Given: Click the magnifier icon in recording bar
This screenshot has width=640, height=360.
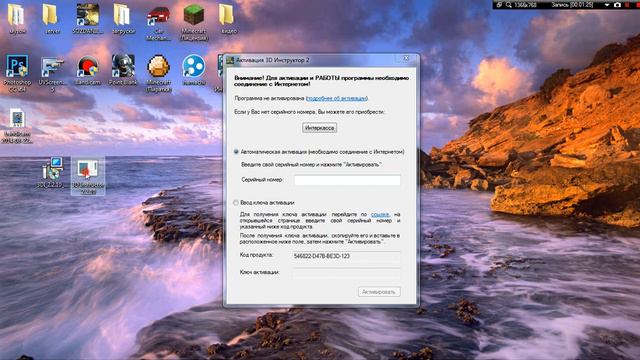Looking at the screenshot, I should [x=509, y=5].
